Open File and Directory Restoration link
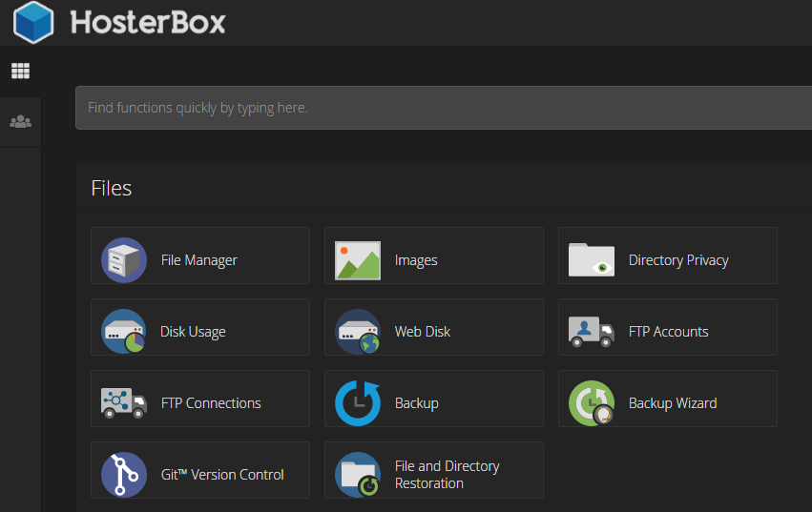Screen dimensions: 812x512 click(447, 474)
